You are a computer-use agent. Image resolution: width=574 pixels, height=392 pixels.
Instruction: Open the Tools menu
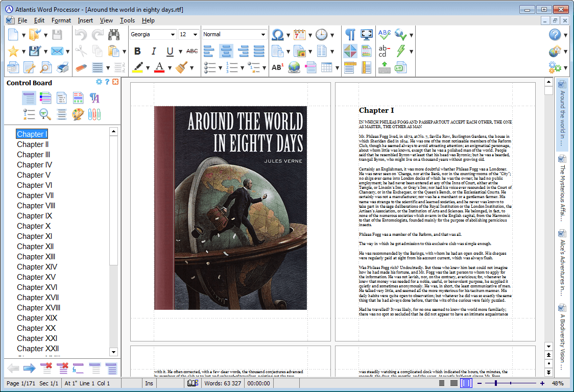click(x=126, y=20)
